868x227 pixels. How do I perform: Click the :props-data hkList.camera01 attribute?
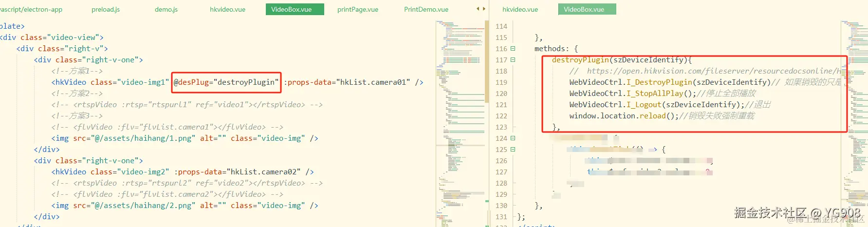point(347,82)
